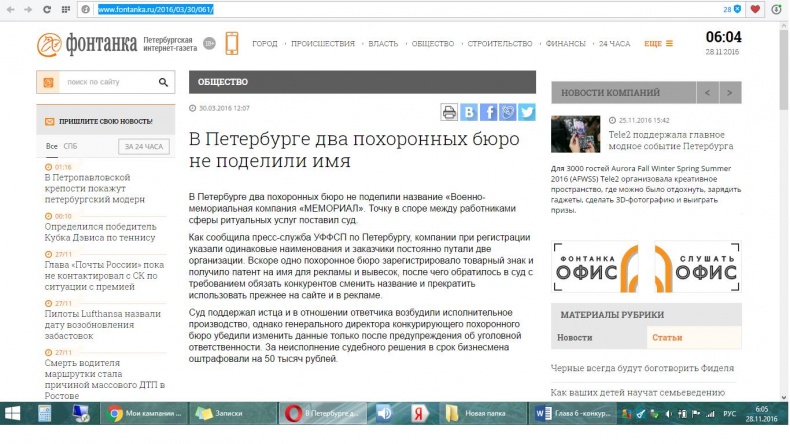Share the article on Twitter
The height and width of the screenshot is (444, 790).
pyautogui.click(x=526, y=112)
